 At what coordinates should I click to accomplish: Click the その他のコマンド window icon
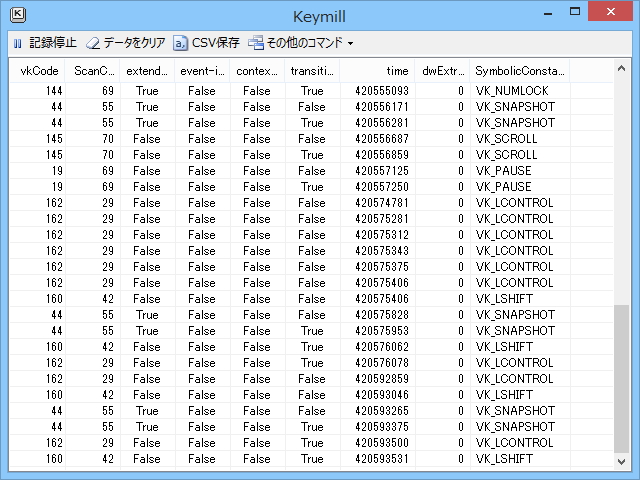(256, 43)
